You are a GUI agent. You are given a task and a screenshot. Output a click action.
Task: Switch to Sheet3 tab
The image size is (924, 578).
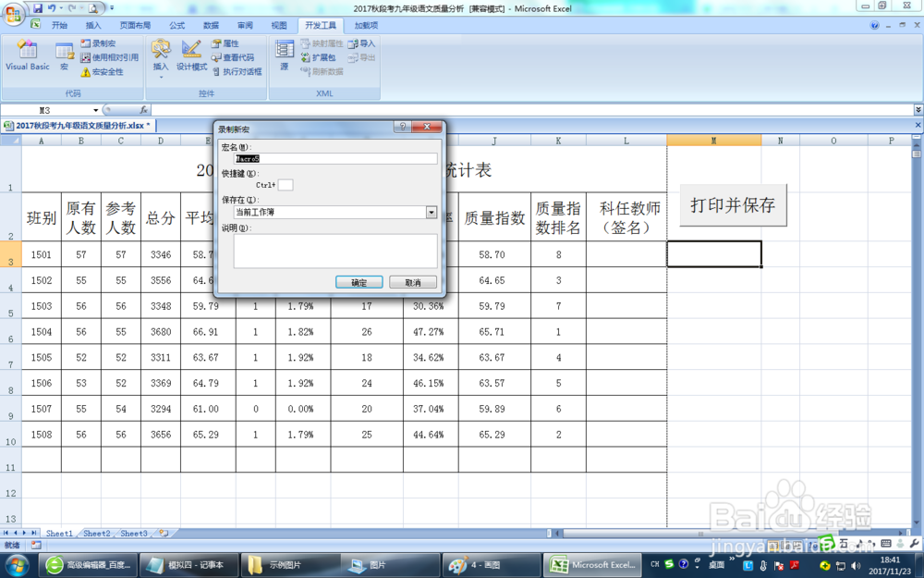pos(134,534)
